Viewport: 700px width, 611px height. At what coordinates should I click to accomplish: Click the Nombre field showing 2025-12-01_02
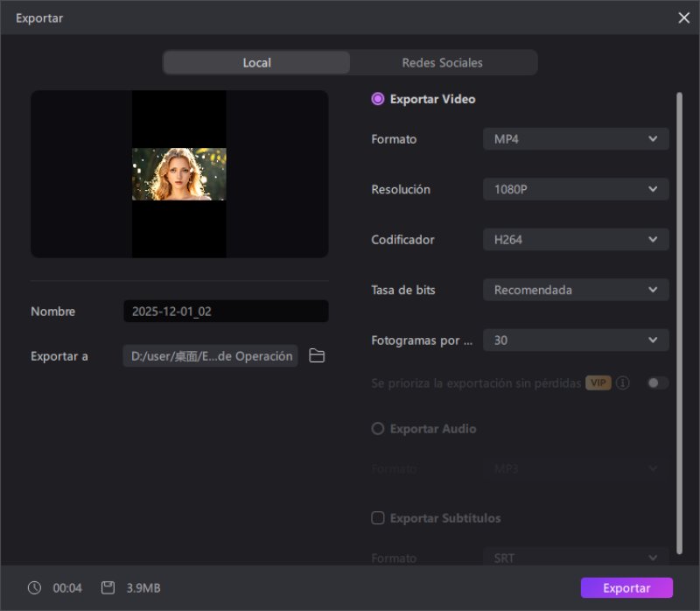coord(225,311)
